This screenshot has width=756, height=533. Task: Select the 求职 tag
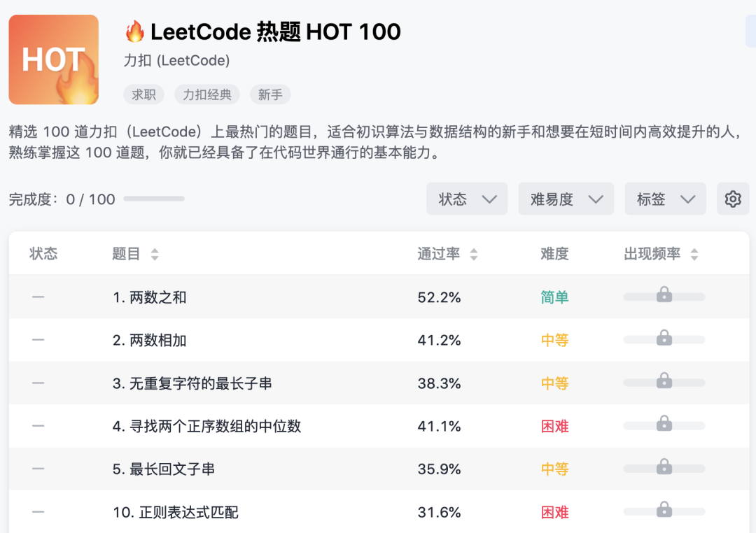144,94
